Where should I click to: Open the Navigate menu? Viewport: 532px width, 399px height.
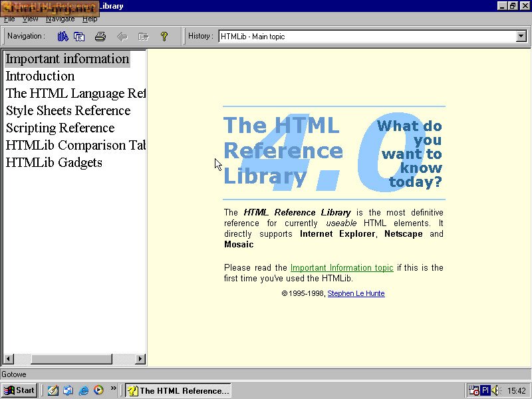[x=60, y=19]
